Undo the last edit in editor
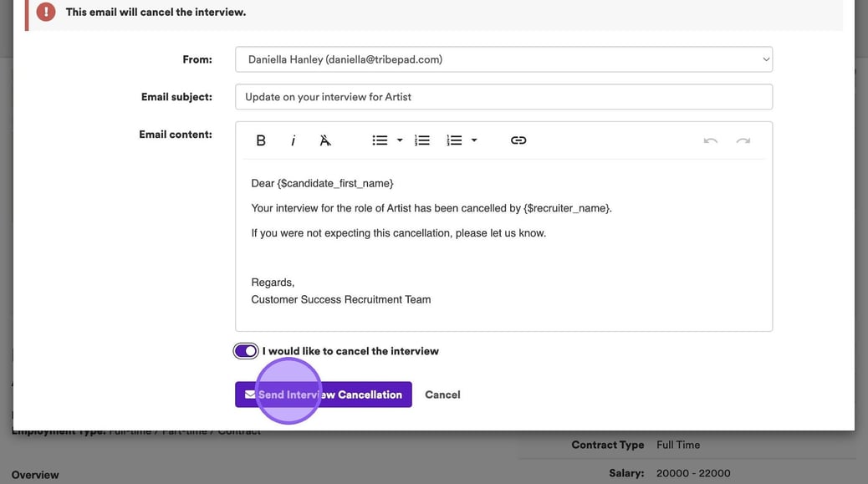868x484 pixels. tap(711, 140)
